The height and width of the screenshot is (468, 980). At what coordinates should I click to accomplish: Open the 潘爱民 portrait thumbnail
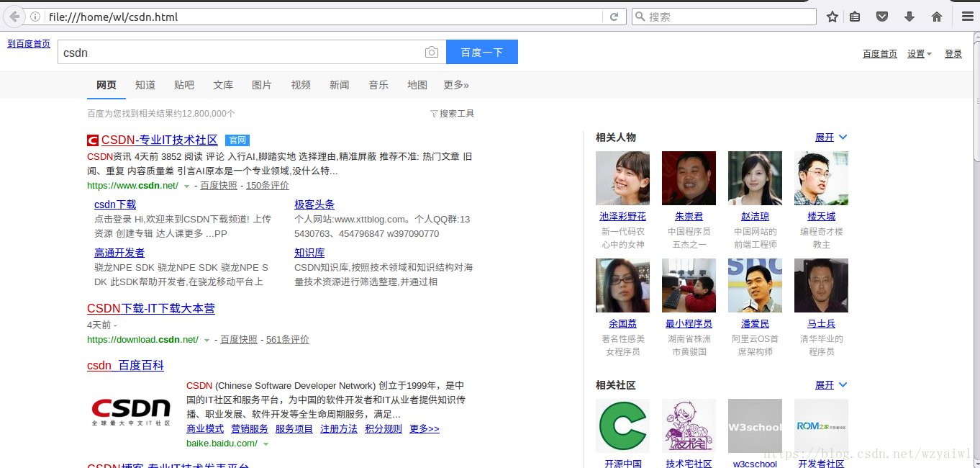click(755, 285)
